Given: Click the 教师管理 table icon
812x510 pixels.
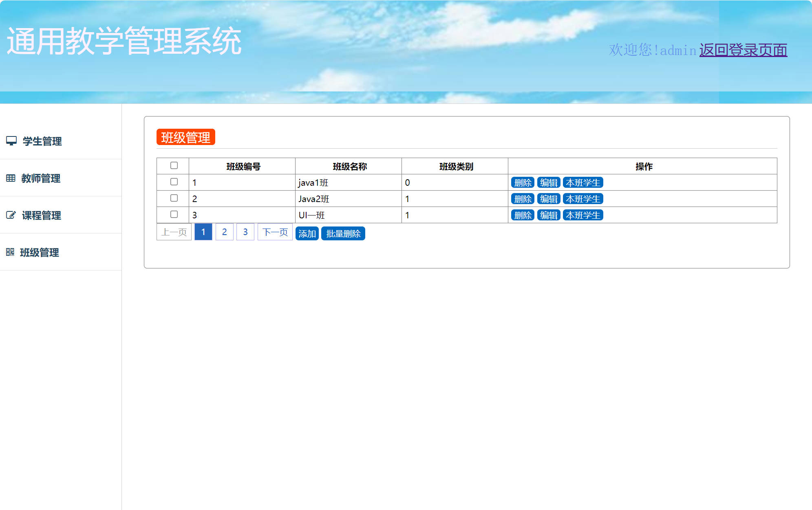Looking at the screenshot, I should pyautogui.click(x=11, y=178).
